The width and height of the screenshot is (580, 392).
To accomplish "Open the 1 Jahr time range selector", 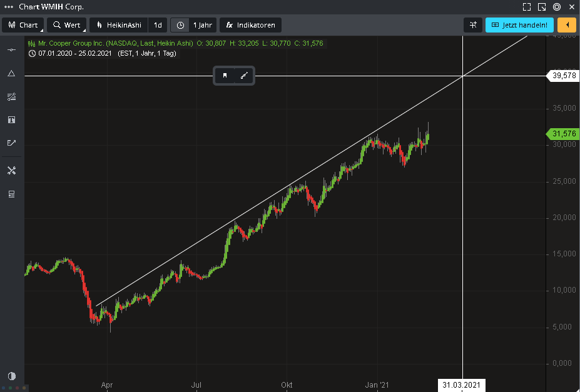I will 202,25.
